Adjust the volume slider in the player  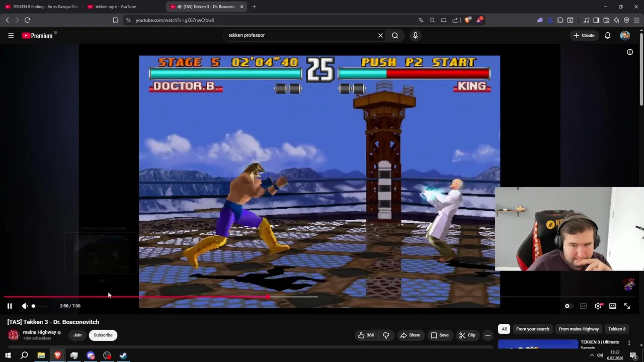coord(39,306)
